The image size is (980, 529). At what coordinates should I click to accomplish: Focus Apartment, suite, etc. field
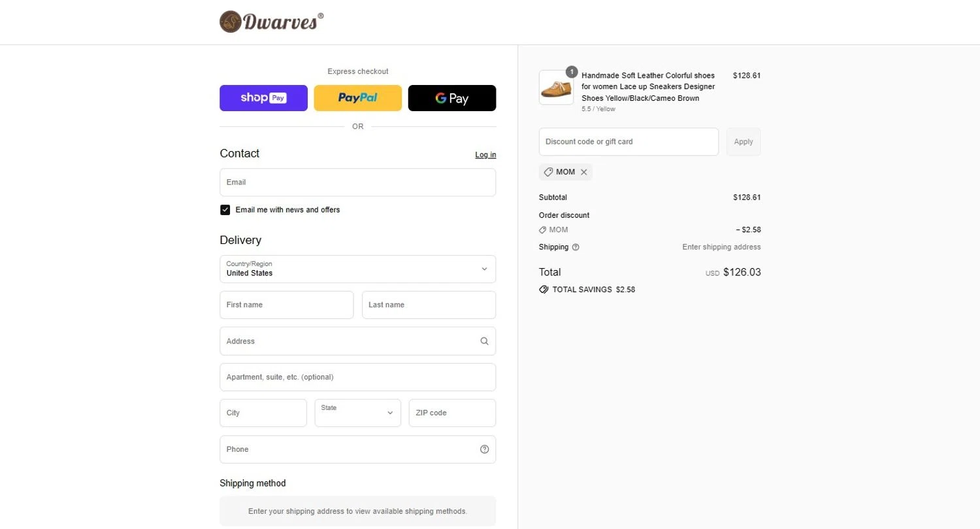coord(357,377)
